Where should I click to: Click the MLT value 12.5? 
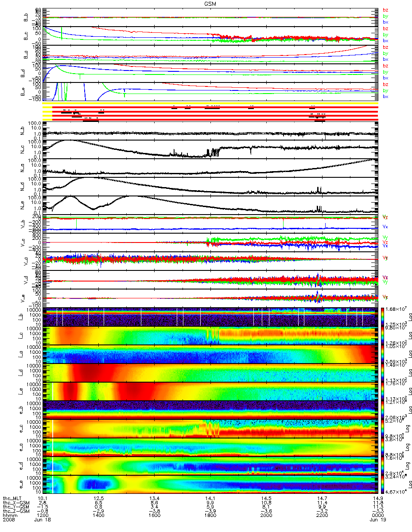(x=98, y=498)
